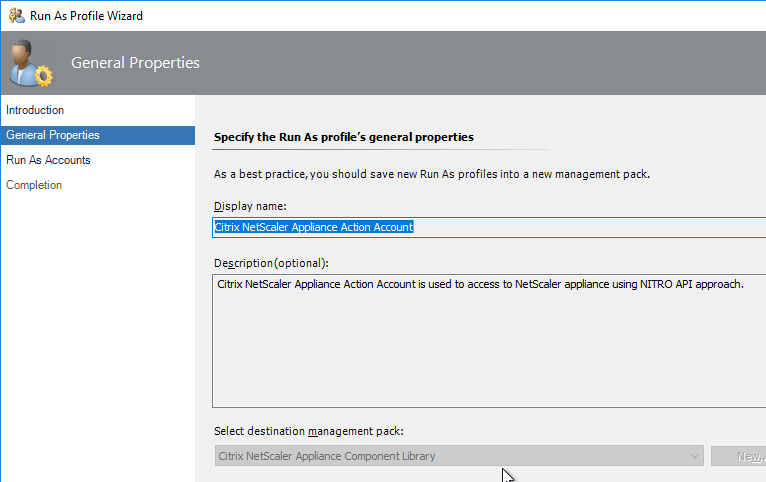Click the Run As Profile Wizard title icon

(17, 16)
